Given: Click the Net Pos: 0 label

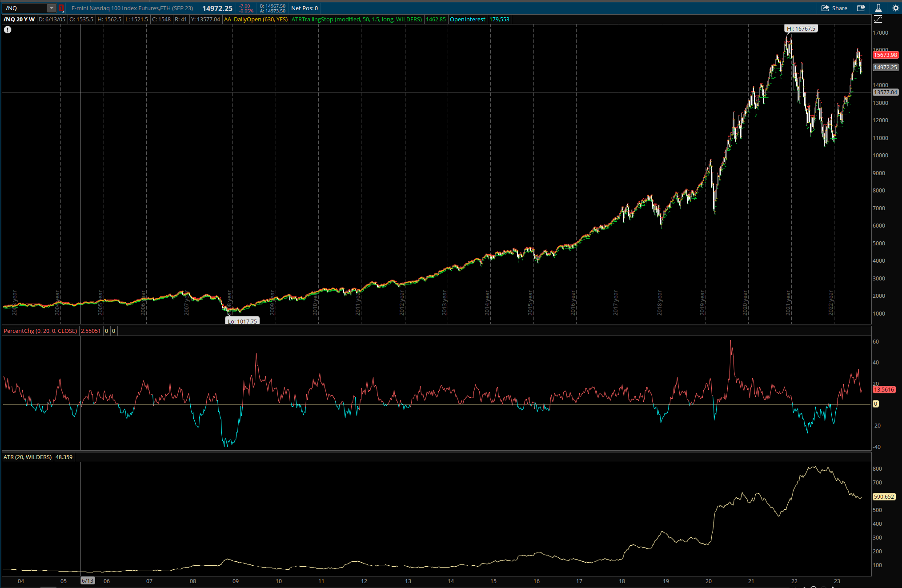Looking at the screenshot, I should tap(305, 8).
